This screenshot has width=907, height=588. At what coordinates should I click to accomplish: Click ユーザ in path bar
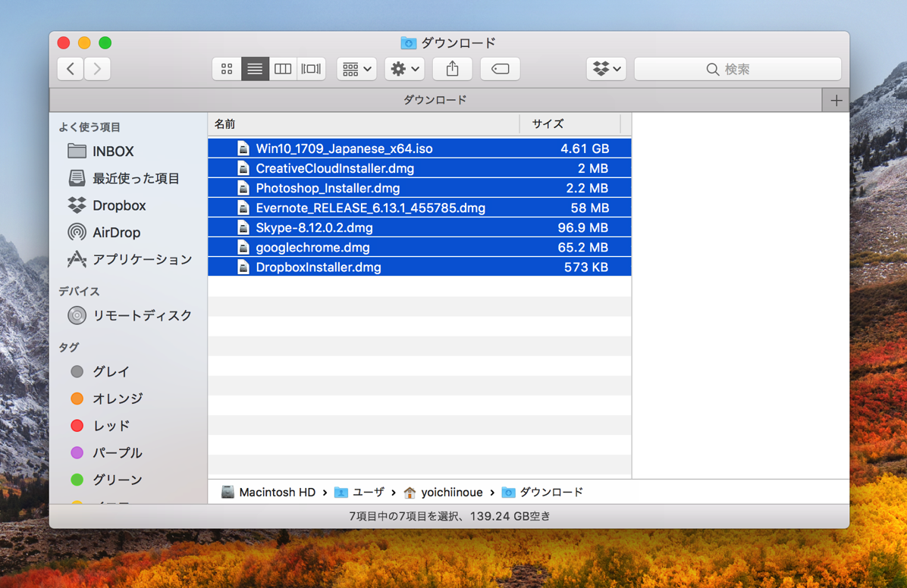click(359, 492)
